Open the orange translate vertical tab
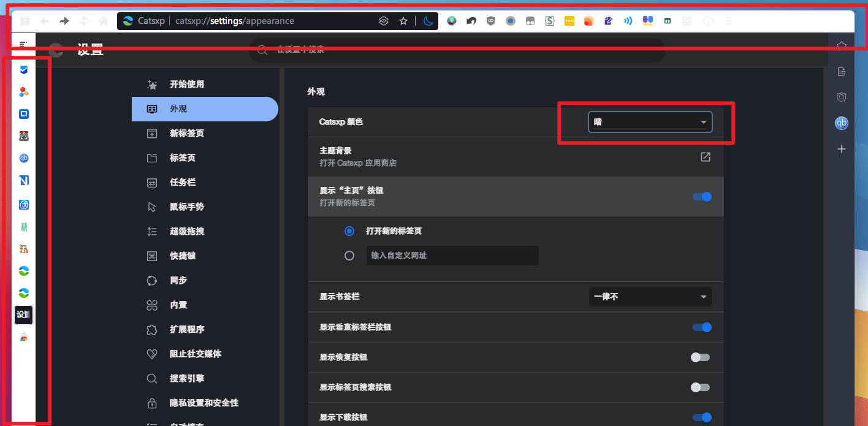 pyautogui.click(x=24, y=249)
